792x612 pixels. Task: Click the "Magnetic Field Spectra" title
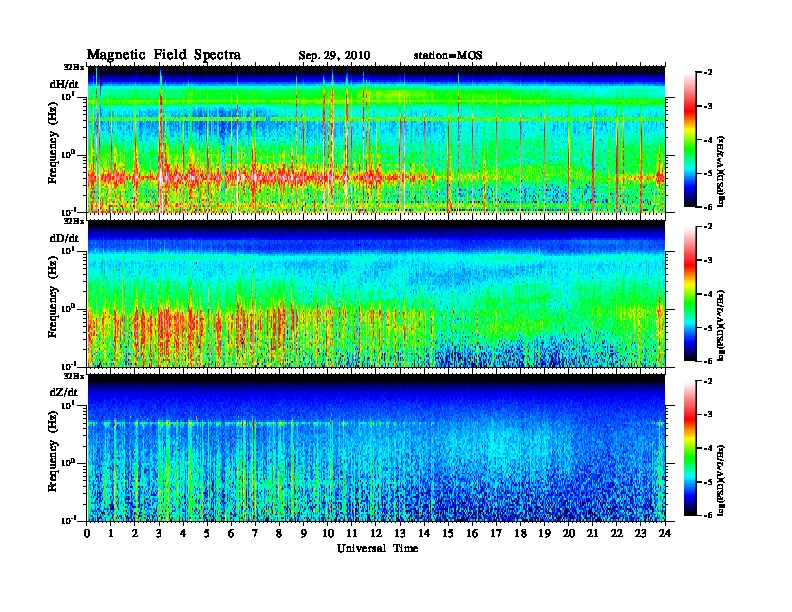tap(164, 55)
